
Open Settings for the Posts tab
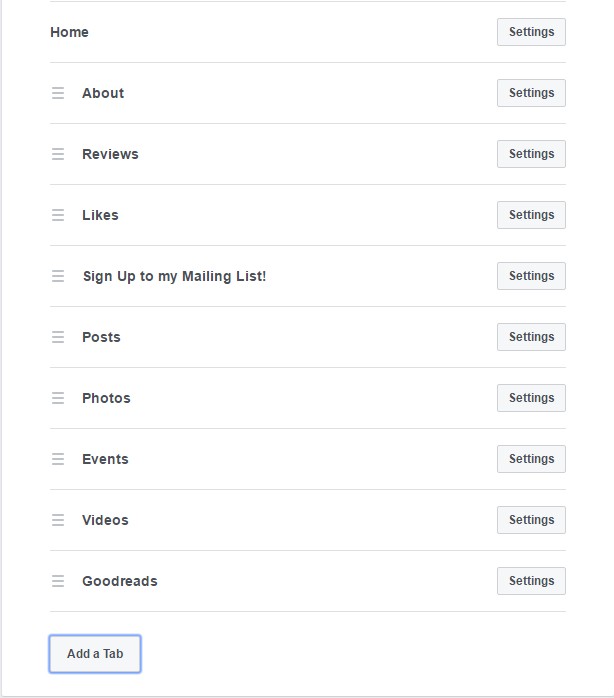pyautogui.click(x=531, y=337)
